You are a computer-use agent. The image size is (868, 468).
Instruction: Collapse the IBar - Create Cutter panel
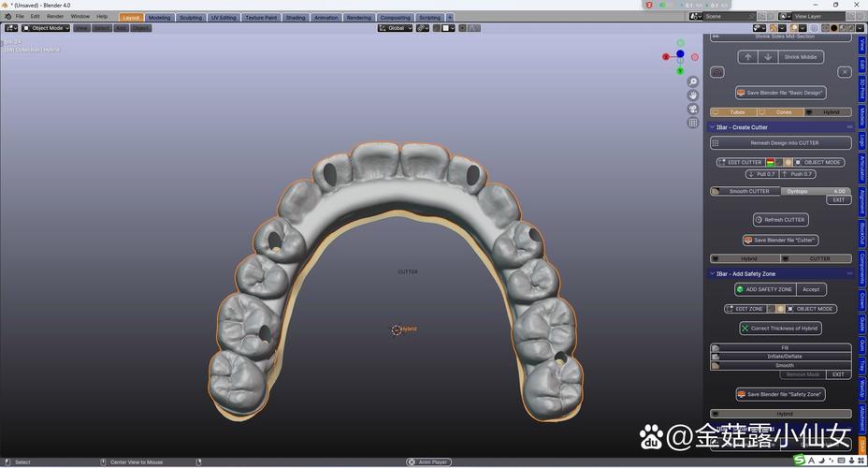click(713, 127)
